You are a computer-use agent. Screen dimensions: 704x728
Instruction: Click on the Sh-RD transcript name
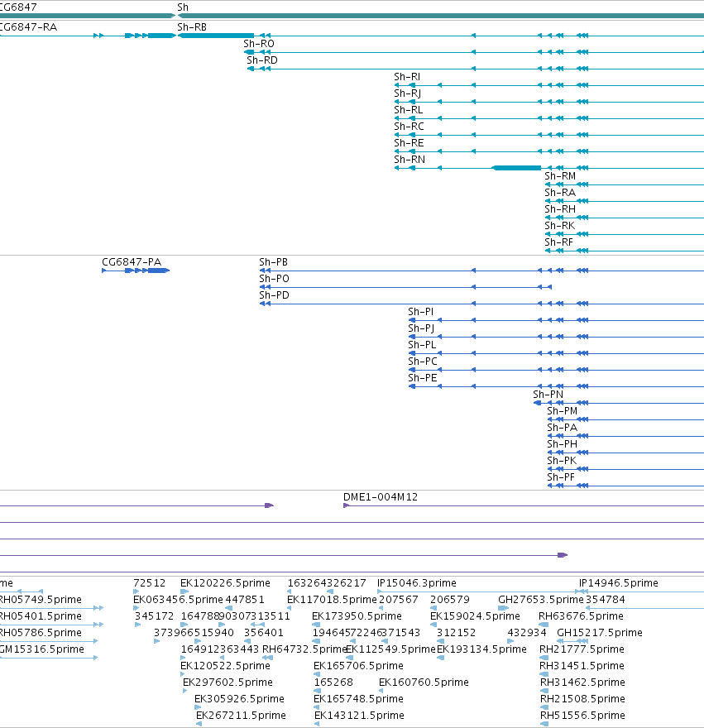(262, 60)
